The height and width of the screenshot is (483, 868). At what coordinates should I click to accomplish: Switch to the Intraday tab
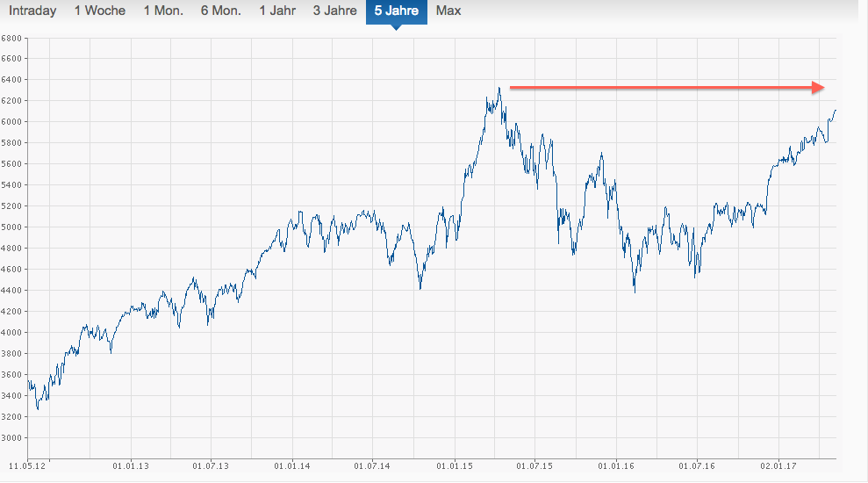32,11
